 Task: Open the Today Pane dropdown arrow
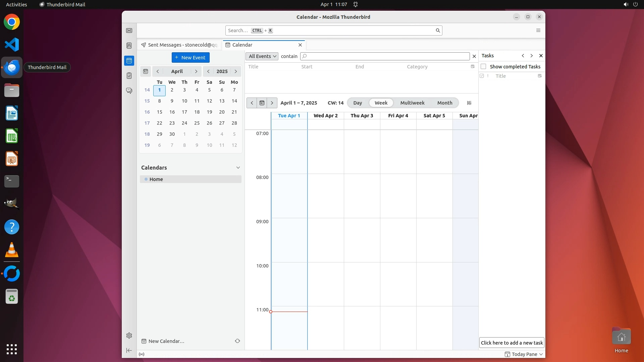click(x=541, y=354)
